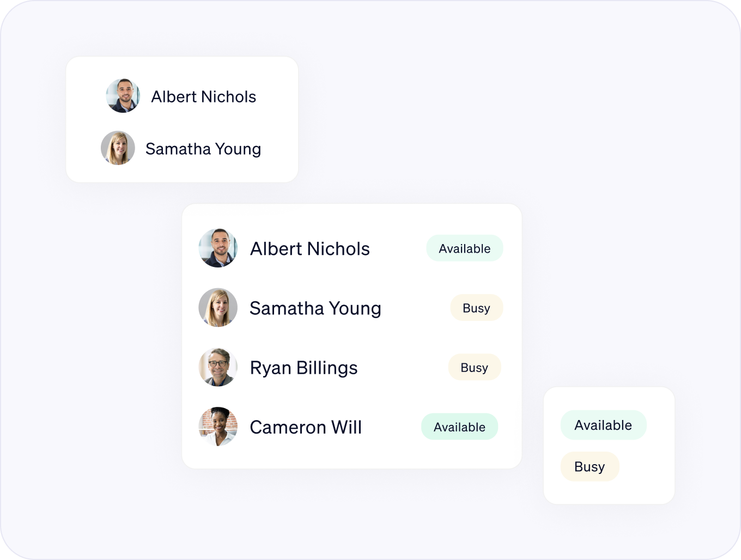Open the Cameron Will name entry
This screenshot has height=560, width=741.
(306, 427)
